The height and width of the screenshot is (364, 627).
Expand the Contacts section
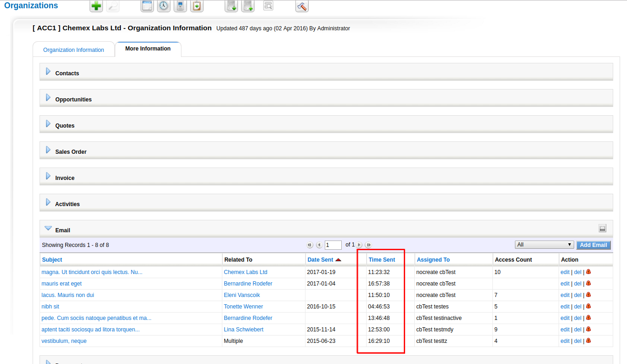coord(48,72)
